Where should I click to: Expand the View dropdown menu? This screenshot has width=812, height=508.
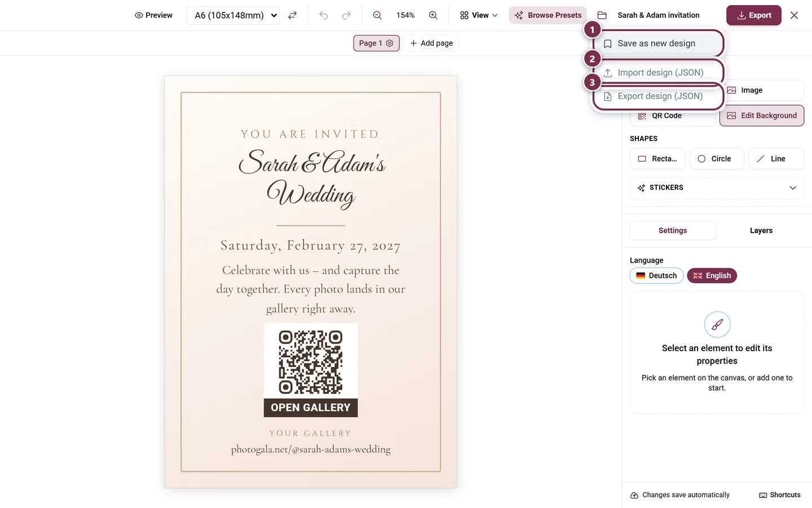479,15
